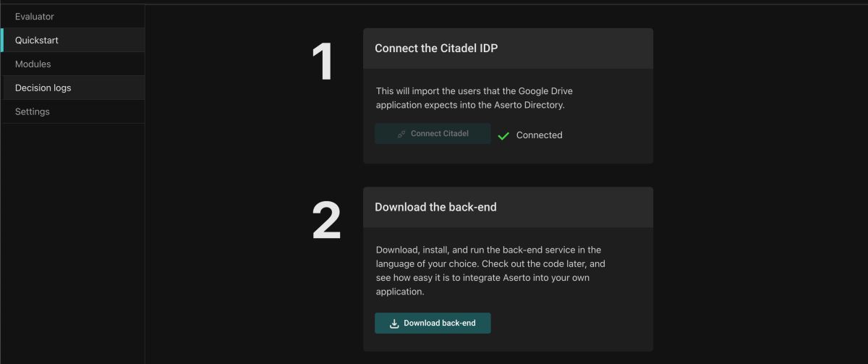Click the Connected status text
This screenshot has height=364, width=868.
pyautogui.click(x=539, y=135)
